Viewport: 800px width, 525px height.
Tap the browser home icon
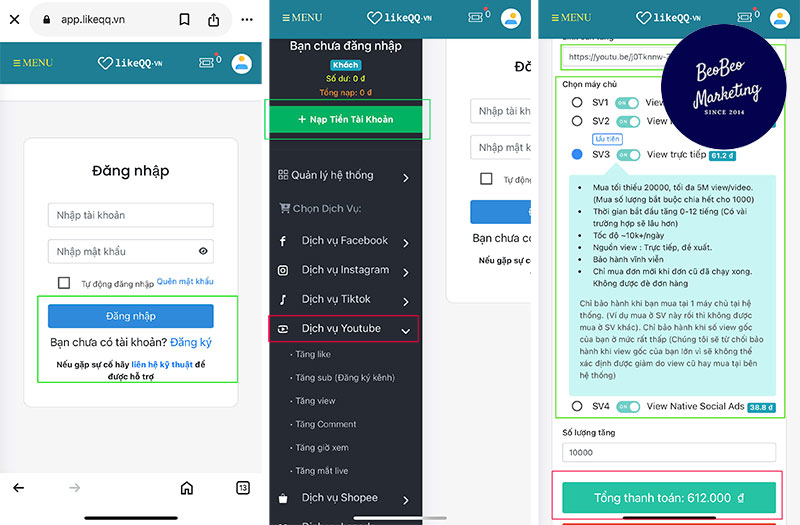(x=187, y=488)
